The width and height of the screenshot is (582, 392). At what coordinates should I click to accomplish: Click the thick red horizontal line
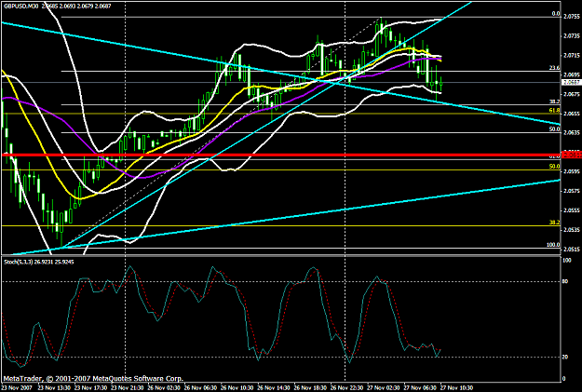[x=280, y=155]
